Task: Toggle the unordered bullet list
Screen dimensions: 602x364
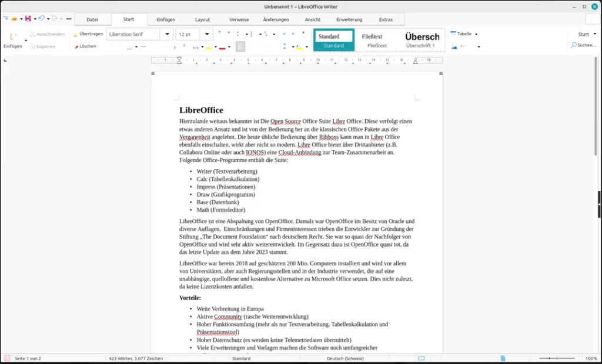Action: 239,33
